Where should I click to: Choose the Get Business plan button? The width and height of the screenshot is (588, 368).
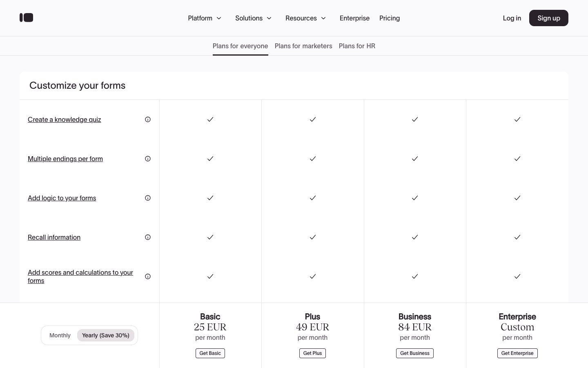pos(414,353)
